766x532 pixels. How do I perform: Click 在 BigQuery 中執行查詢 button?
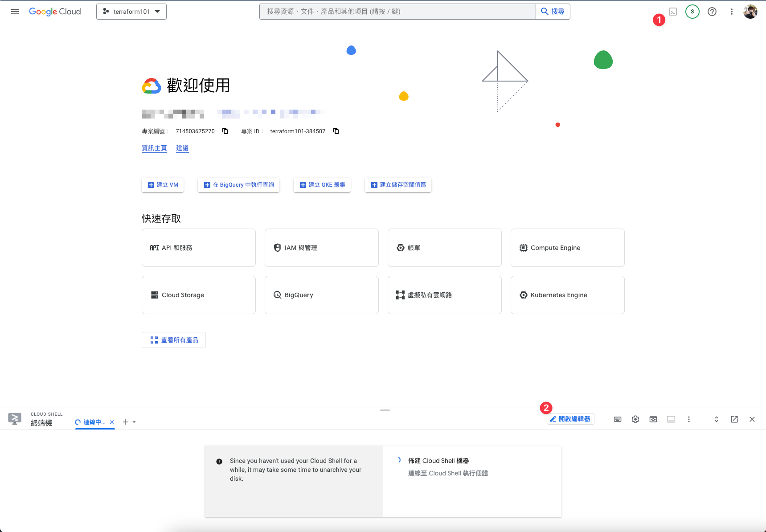[x=238, y=185]
